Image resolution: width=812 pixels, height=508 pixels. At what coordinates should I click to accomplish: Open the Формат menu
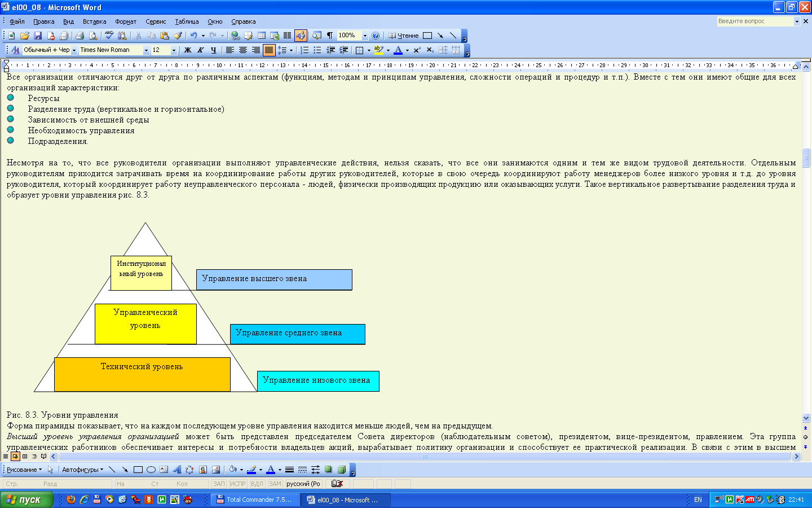click(x=126, y=21)
